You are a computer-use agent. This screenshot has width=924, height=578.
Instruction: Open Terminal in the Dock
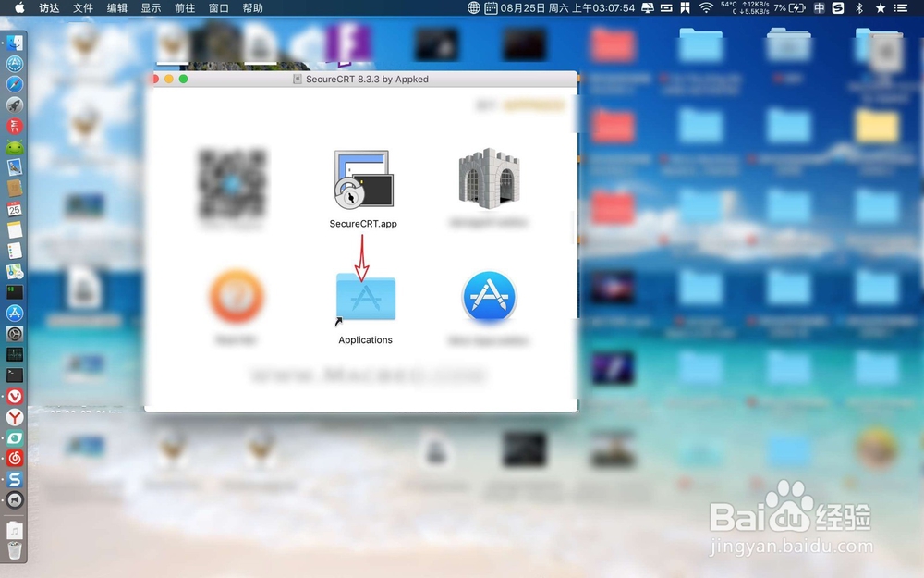click(x=15, y=375)
